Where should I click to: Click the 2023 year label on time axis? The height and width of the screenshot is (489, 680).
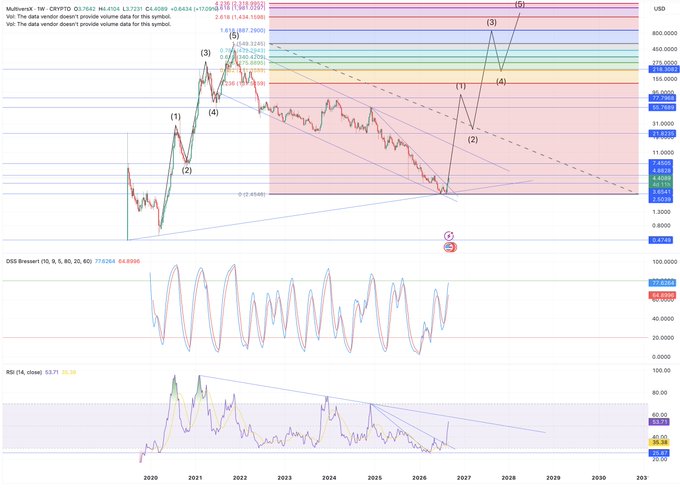(284, 478)
